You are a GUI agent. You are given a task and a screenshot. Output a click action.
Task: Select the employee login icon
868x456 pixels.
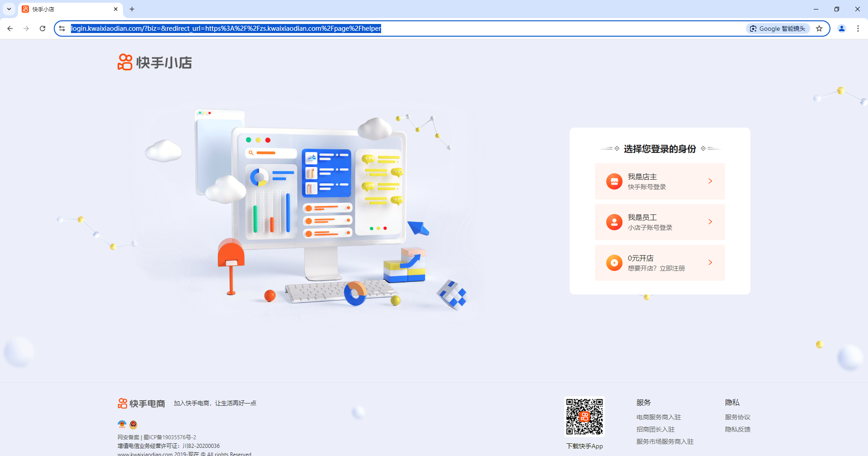pos(614,222)
